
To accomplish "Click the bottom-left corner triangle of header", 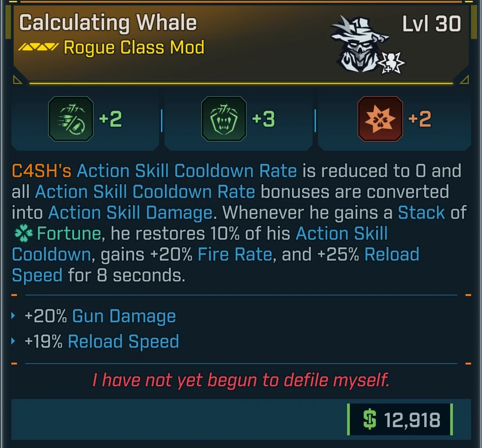I will (x=17, y=80).
